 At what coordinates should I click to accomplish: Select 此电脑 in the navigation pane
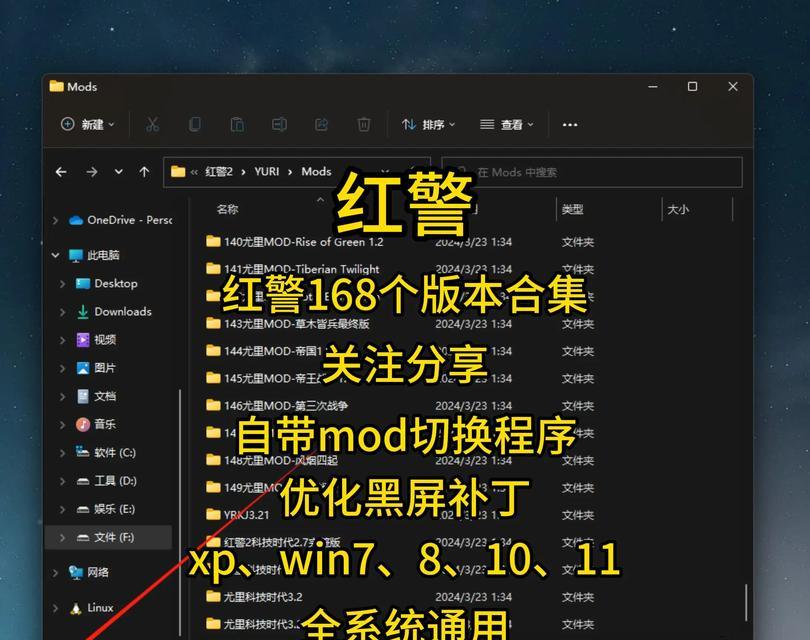click(103, 255)
